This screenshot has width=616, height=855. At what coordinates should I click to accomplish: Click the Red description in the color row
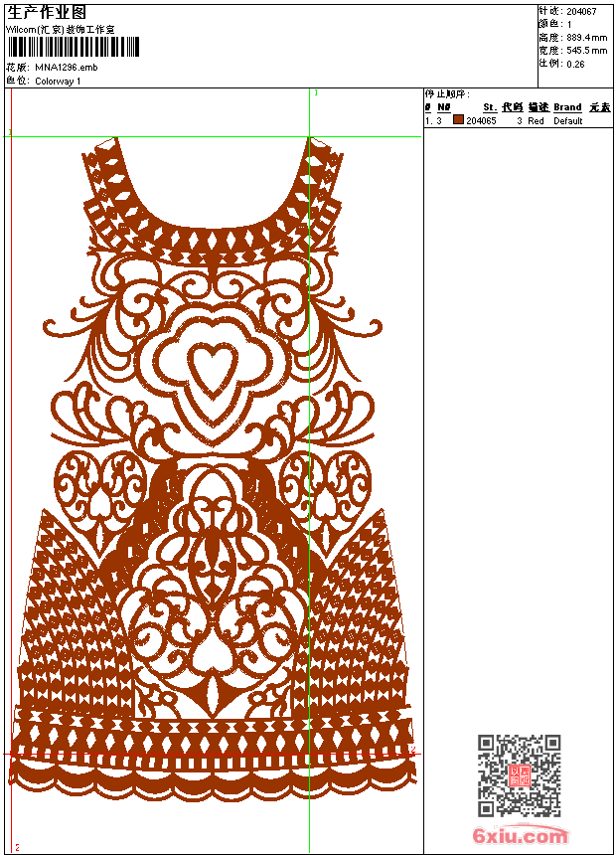point(536,120)
